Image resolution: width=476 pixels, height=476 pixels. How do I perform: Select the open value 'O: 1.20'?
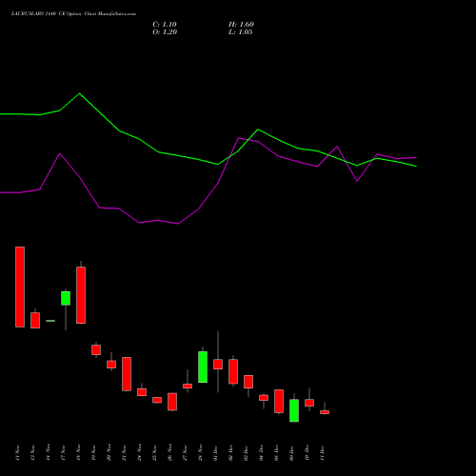click(165, 32)
